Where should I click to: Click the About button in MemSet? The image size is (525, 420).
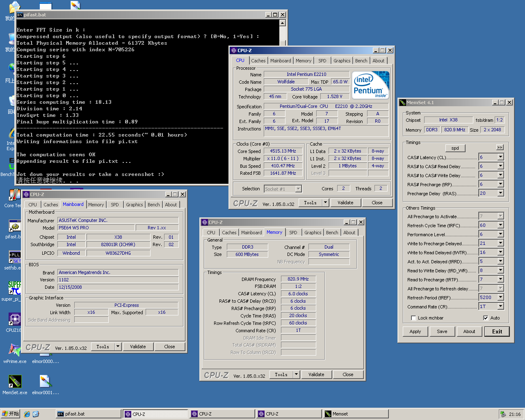(469, 331)
